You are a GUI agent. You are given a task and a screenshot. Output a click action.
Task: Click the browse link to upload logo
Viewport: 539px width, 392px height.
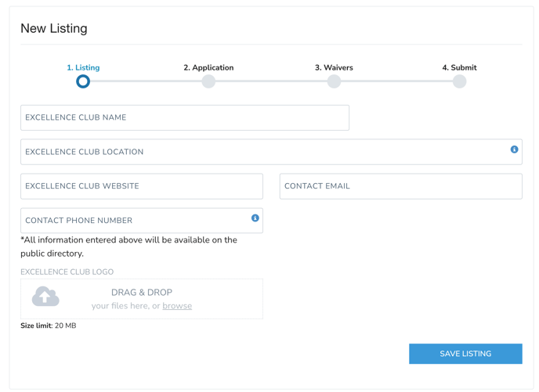(177, 306)
